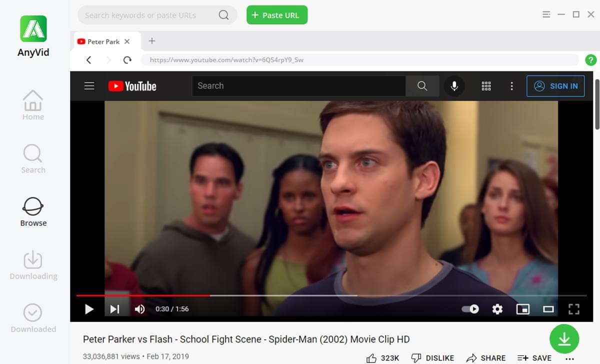Toggle the autoplay switch
Viewport: 600px width, 364px height.
[x=470, y=309]
